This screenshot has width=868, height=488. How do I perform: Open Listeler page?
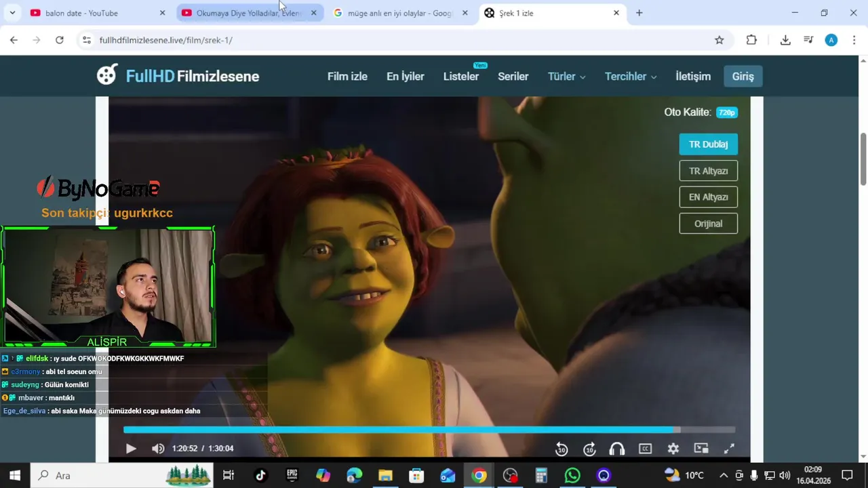[461, 77]
